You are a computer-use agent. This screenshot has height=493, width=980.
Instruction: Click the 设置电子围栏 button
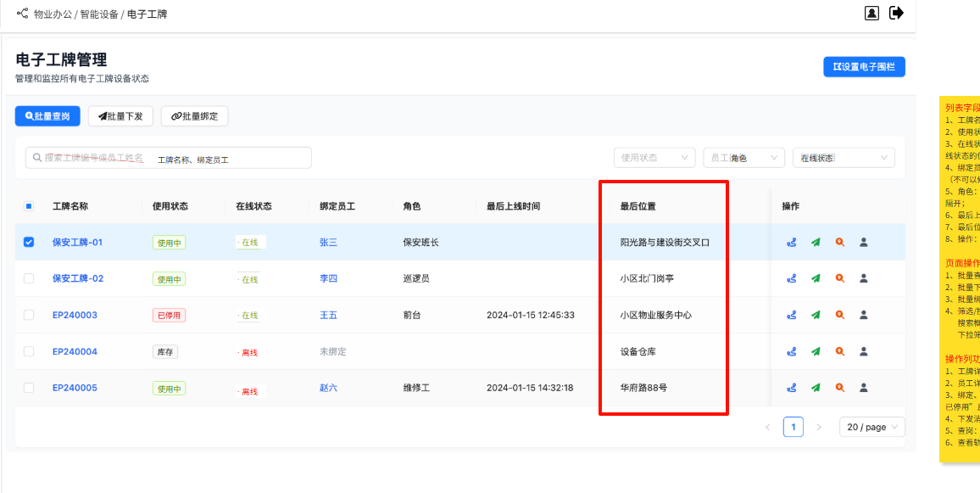click(x=864, y=67)
